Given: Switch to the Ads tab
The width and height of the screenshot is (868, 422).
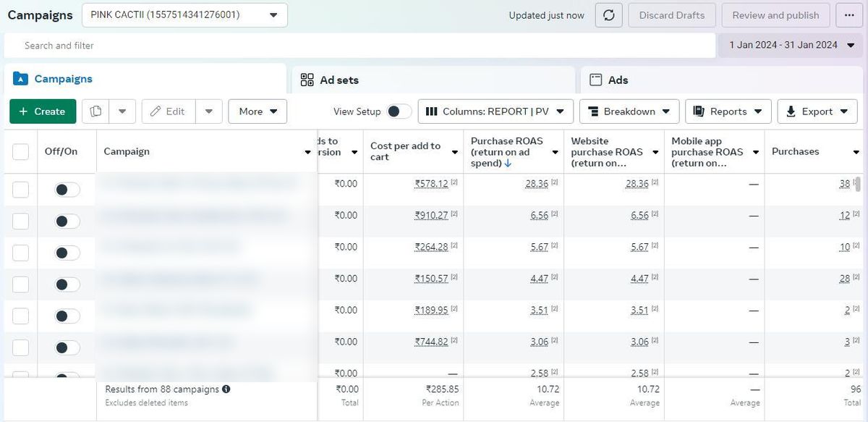Looking at the screenshot, I should click(721, 80).
